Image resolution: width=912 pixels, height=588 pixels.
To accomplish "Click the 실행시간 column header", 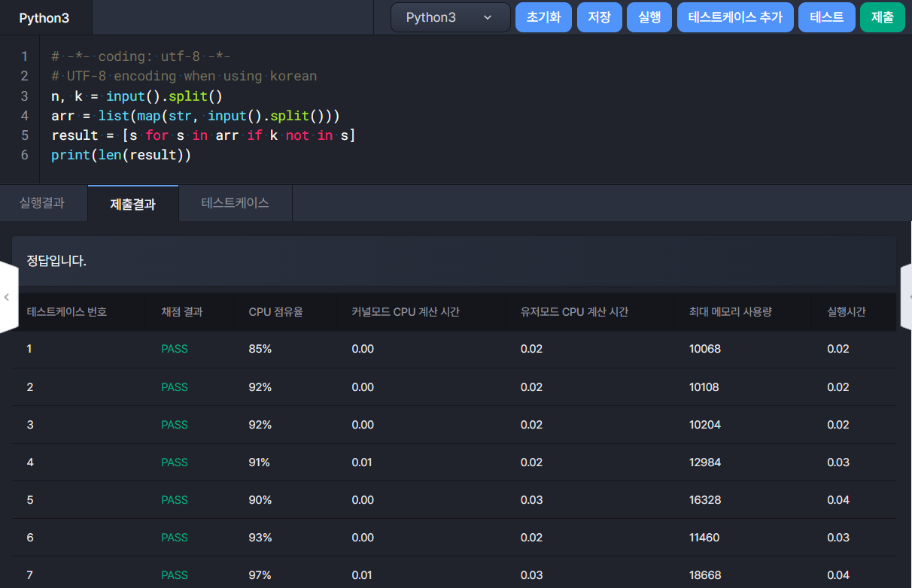I will (x=847, y=312).
